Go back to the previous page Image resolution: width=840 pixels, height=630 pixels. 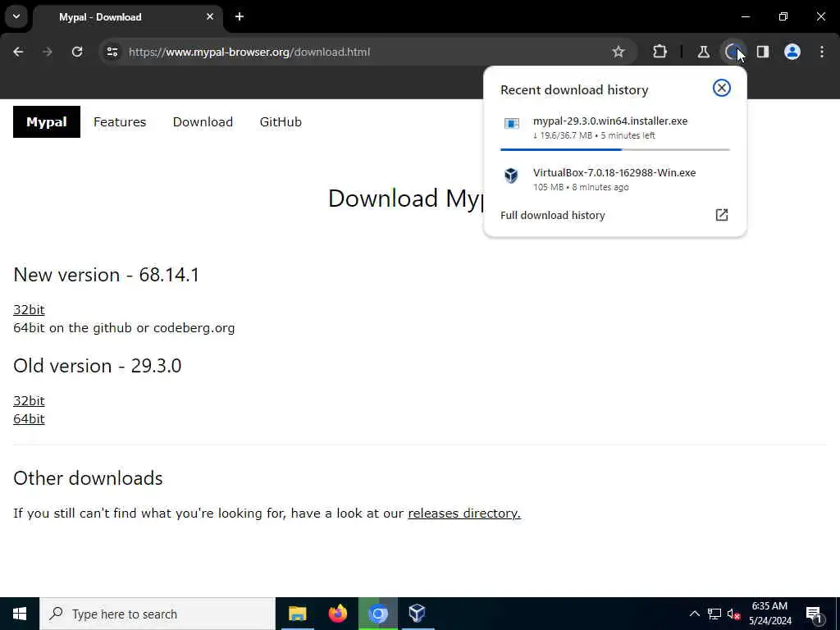[x=18, y=52]
